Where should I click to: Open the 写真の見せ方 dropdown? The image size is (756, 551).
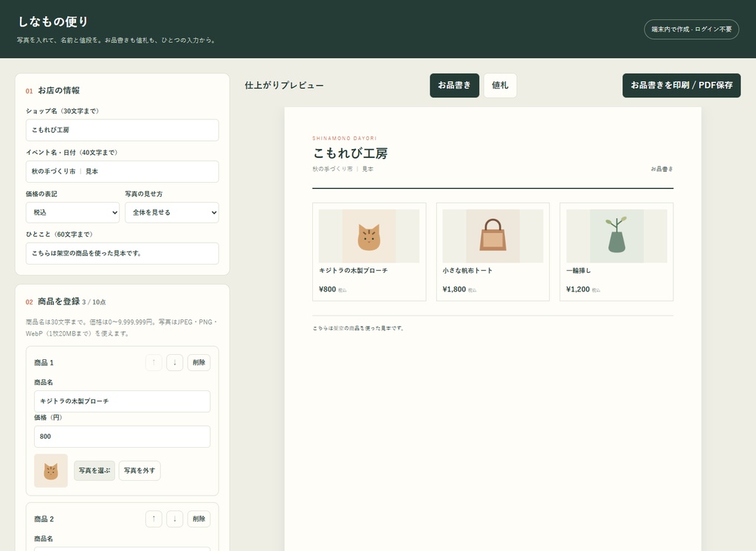pos(171,212)
